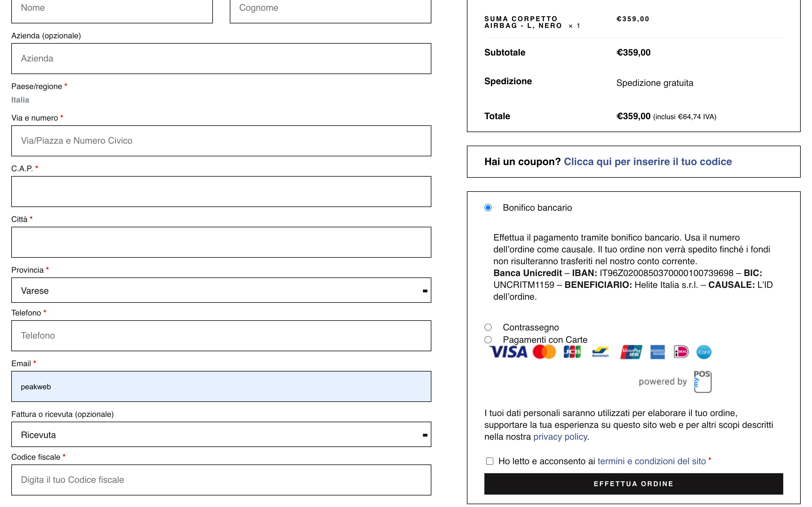The height and width of the screenshot is (507, 812).
Task: Click the VISA card logo
Action: pyautogui.click(x=508, y=352)
